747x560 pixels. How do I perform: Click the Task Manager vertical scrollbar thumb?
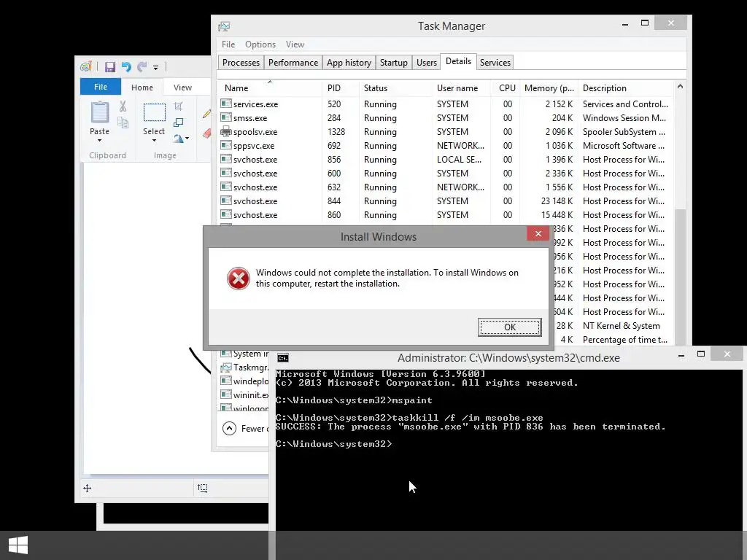pos(681,276)
